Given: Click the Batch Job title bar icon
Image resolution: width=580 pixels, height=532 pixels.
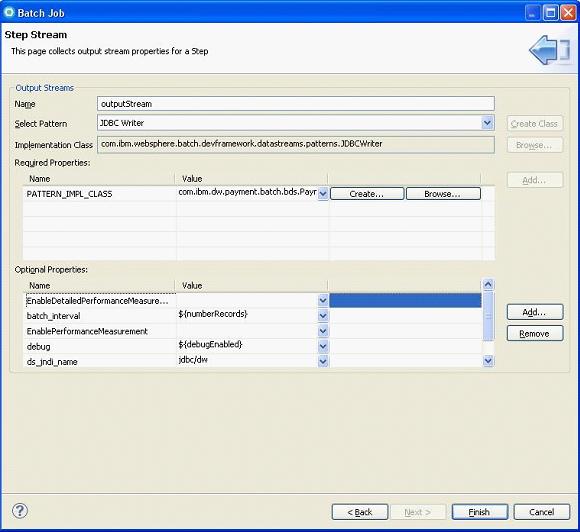Looking at the screenshot, I should 9,13.
